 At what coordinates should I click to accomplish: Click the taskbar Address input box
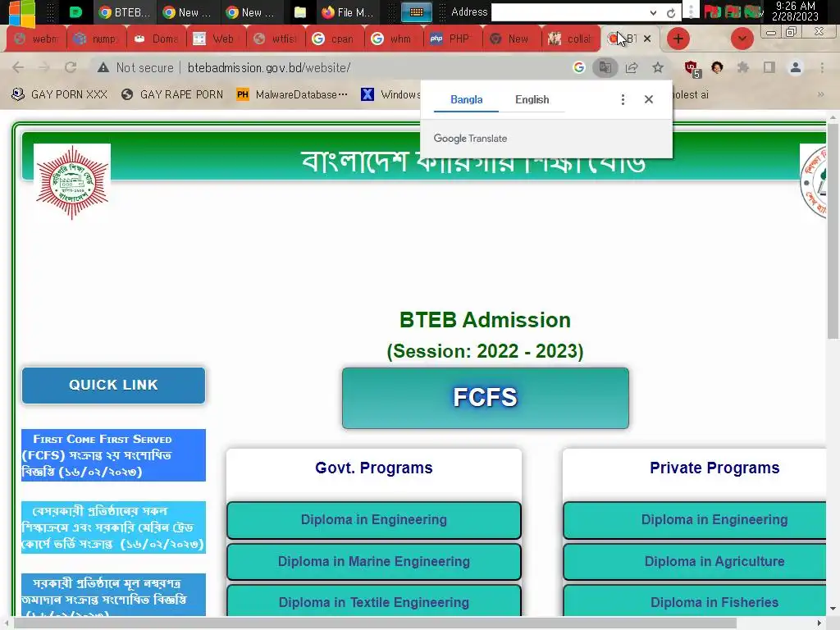pos(569,12)
